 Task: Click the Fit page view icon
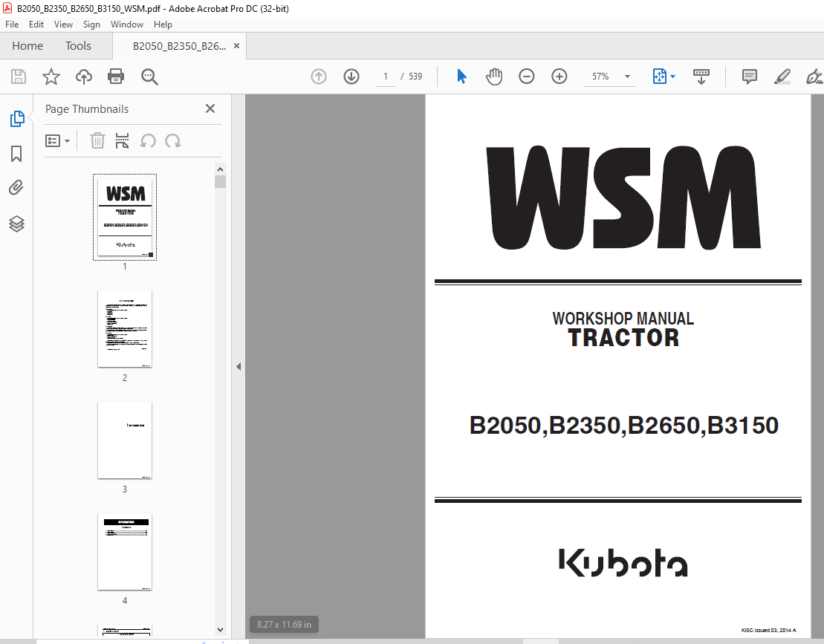click(659, 77)
